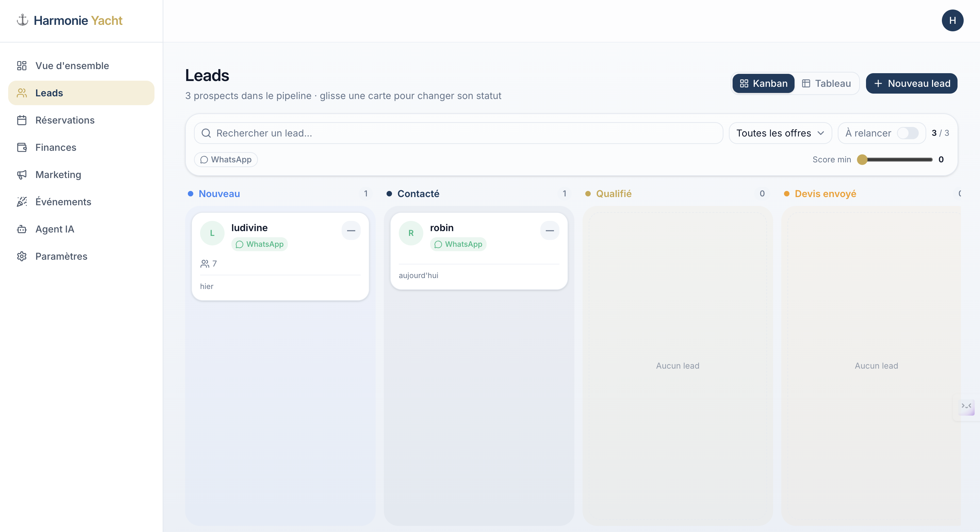Open the Marketing megaphone icon

coord(22,175)
